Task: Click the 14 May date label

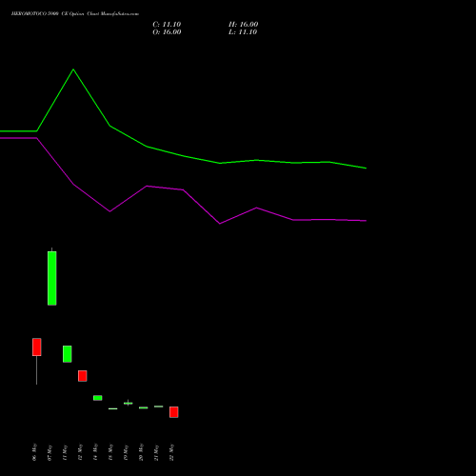Action: [95, 452]
